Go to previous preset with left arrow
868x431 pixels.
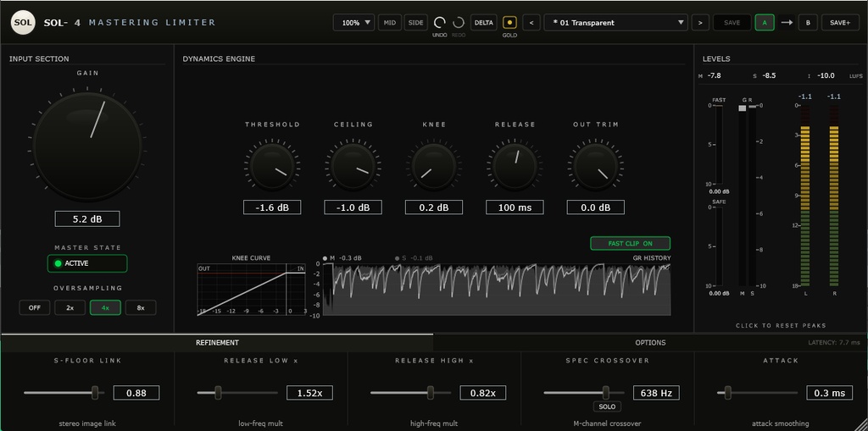click(531, 23)
